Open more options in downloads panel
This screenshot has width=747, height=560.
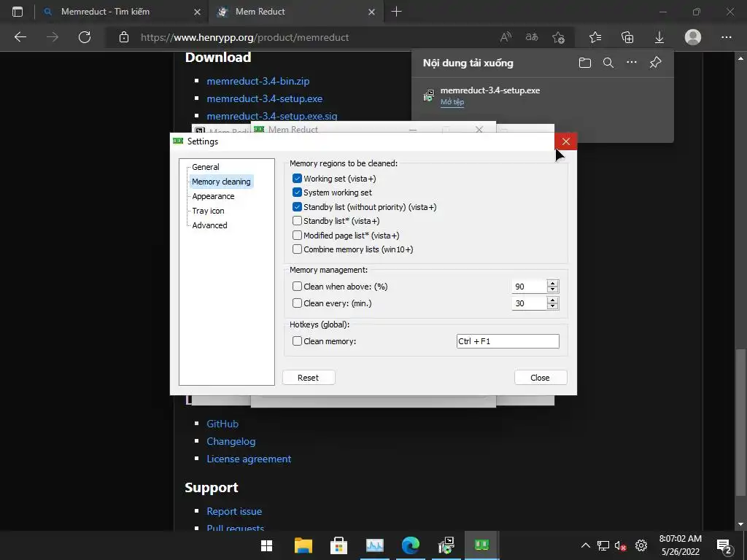click(x=632, y=63)
